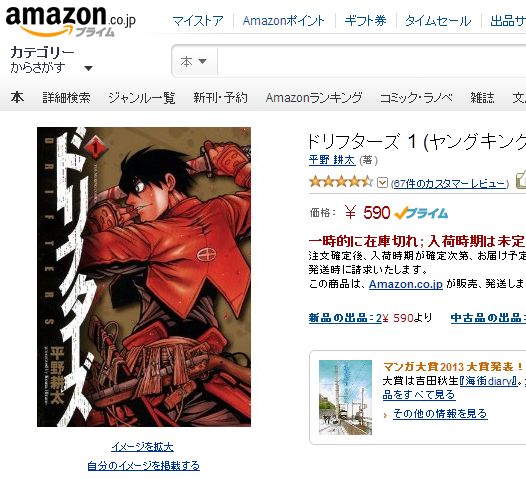This screenshot has height=479, width=526.
Task: Open the 67件のカスタマーレビュー link
Action: pyautogui.click(x=450, y=183)
